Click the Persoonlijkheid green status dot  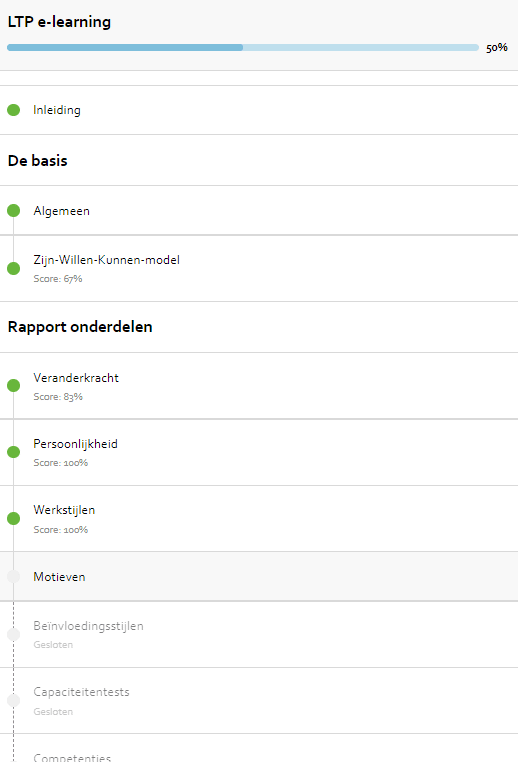[x=14, y=452]
